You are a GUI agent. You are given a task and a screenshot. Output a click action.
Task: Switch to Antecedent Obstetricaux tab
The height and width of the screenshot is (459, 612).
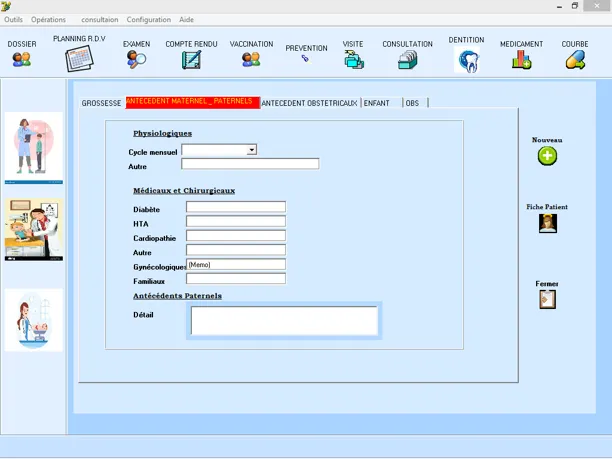coord(309,103)
